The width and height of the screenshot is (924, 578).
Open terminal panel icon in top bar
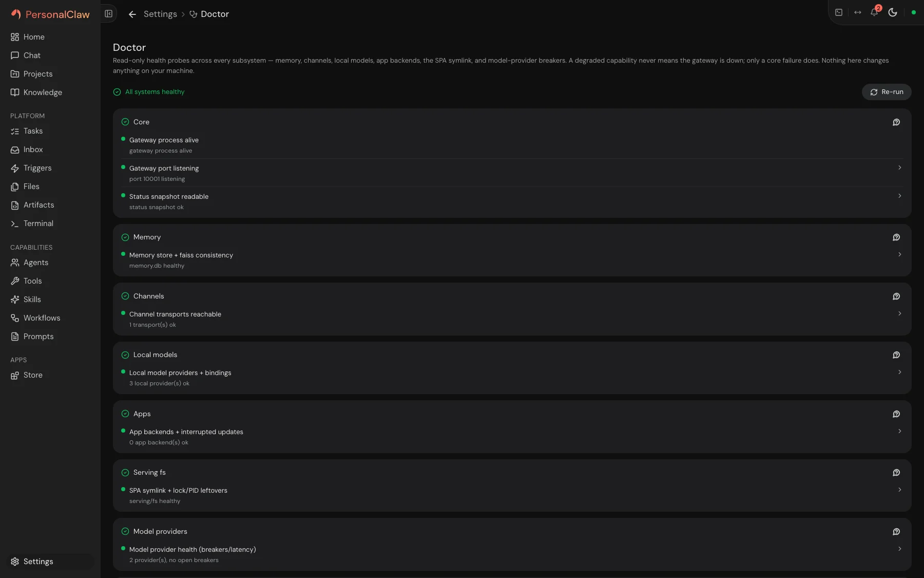tap(839, 12)
